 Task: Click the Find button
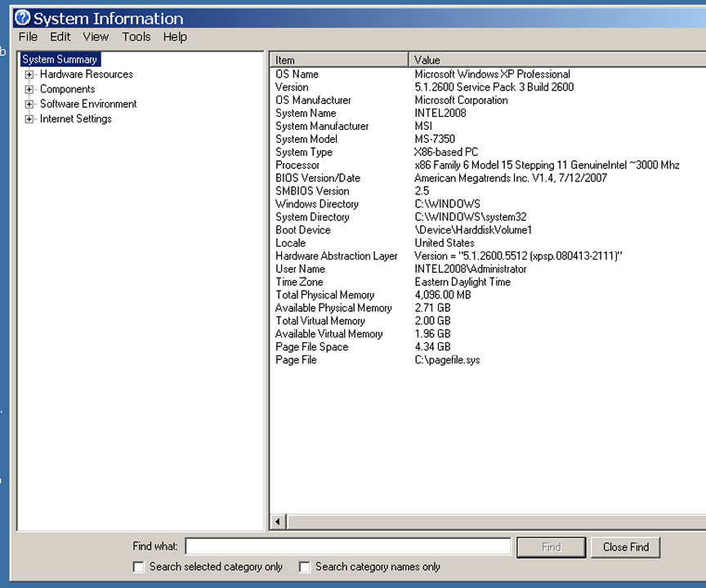coord(552,547)
